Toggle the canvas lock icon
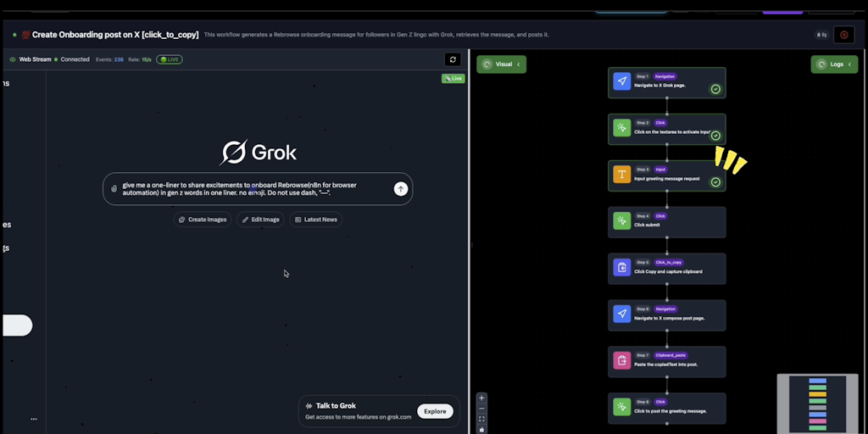 tap(481, 429)
